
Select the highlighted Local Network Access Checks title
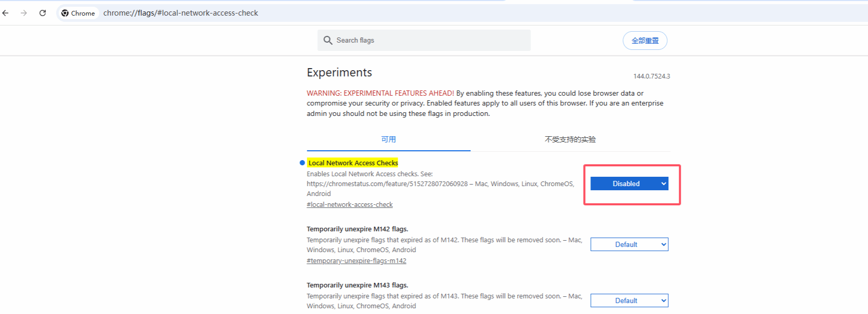353,163
